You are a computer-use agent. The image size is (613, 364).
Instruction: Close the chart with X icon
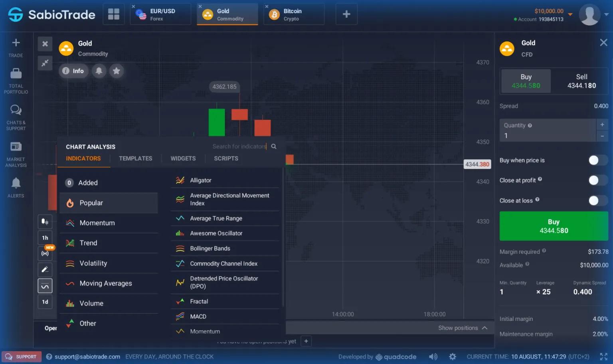pyautogui.click(x=45, y=44)
